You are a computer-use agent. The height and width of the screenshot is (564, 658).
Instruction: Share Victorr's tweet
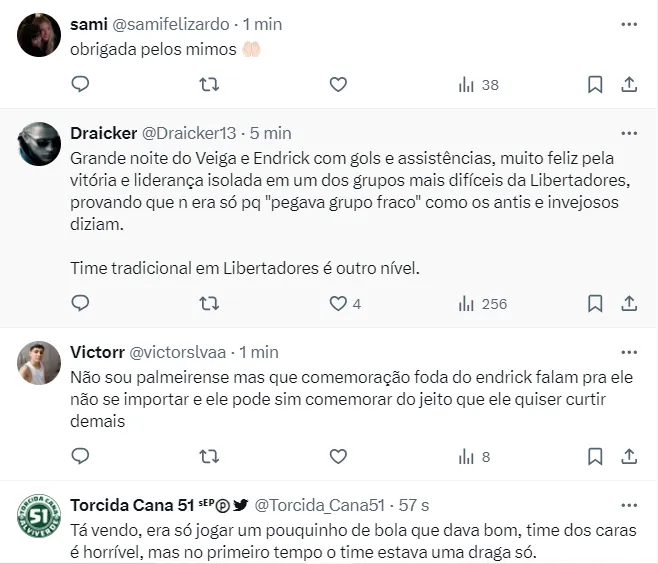pyautogui.click(x=629, y=456)
